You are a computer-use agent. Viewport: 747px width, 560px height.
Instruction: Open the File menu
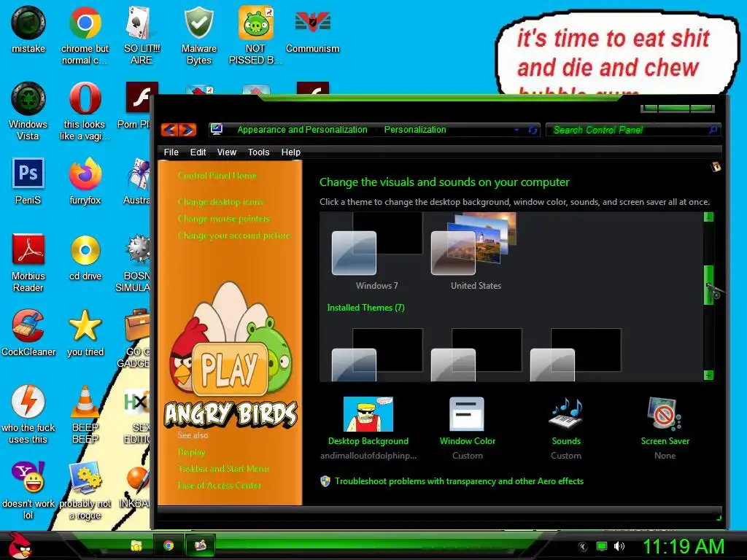[171, 152]
